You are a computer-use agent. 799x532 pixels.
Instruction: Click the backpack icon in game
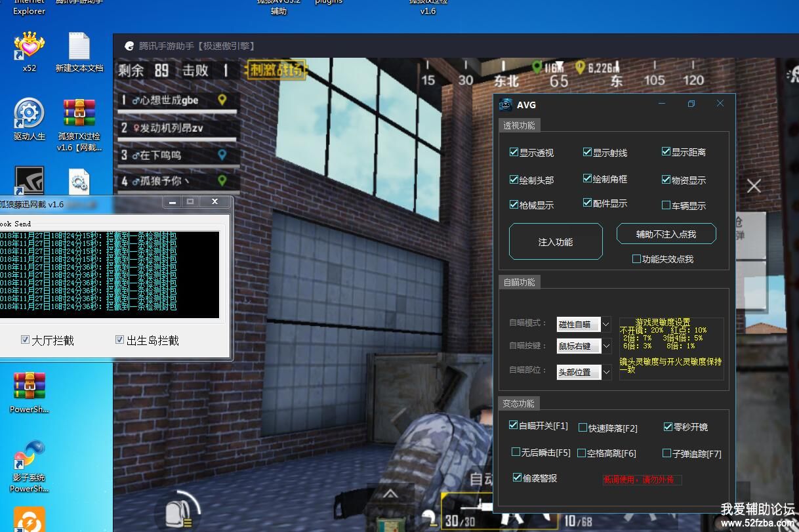(178, 512)
